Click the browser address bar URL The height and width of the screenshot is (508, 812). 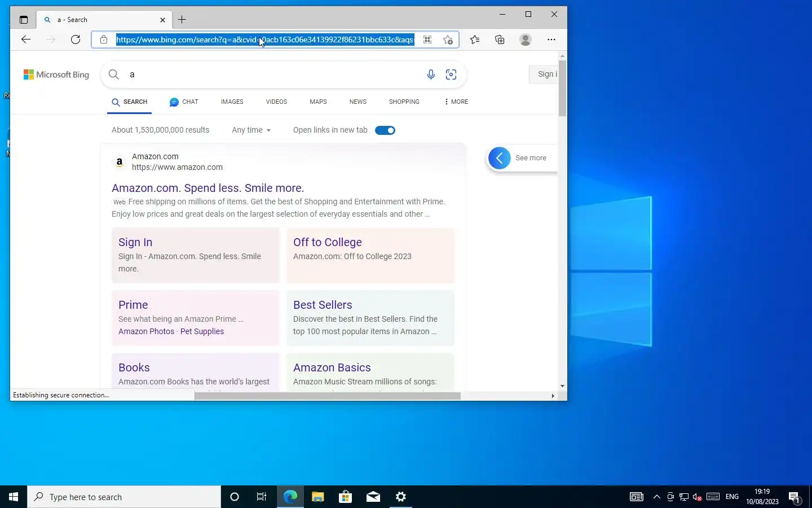(x=266, y=40)
